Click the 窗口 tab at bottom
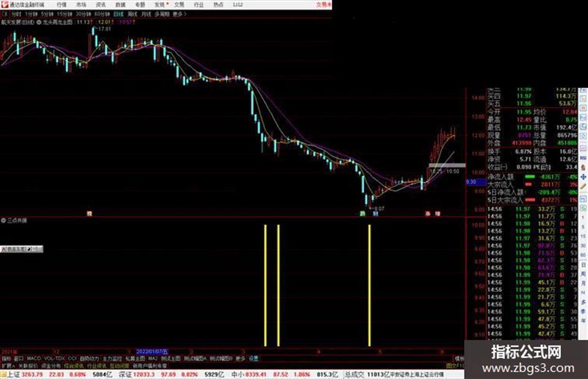The image size is (588, 379). coord(19,358)
